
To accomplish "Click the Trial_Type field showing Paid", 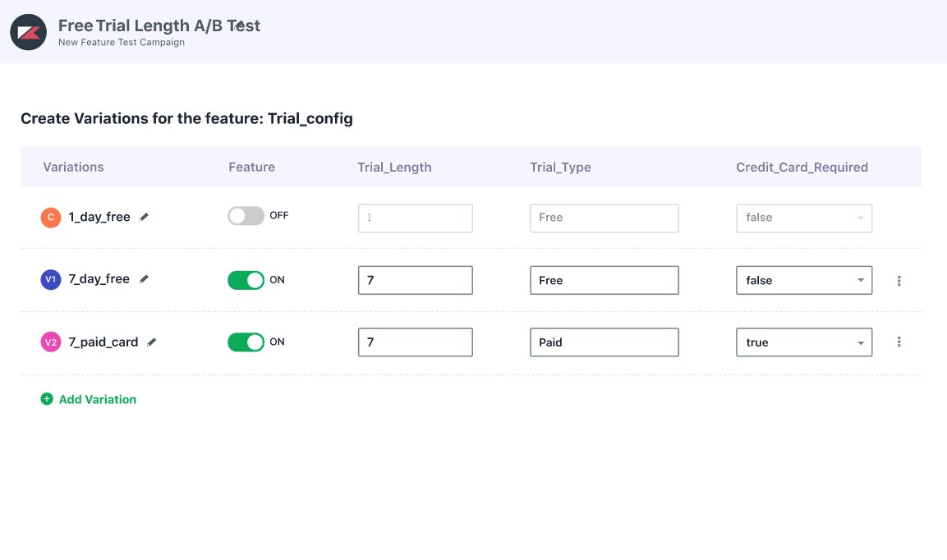I will (605, 342).
